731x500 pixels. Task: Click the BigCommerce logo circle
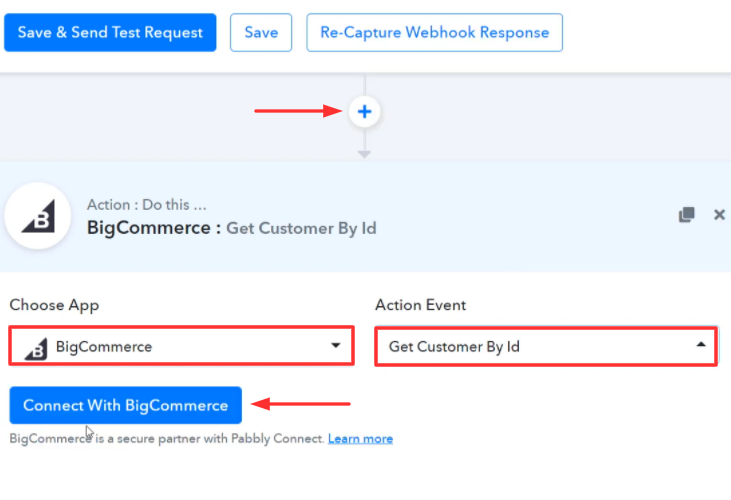click(x=38, y=216)
